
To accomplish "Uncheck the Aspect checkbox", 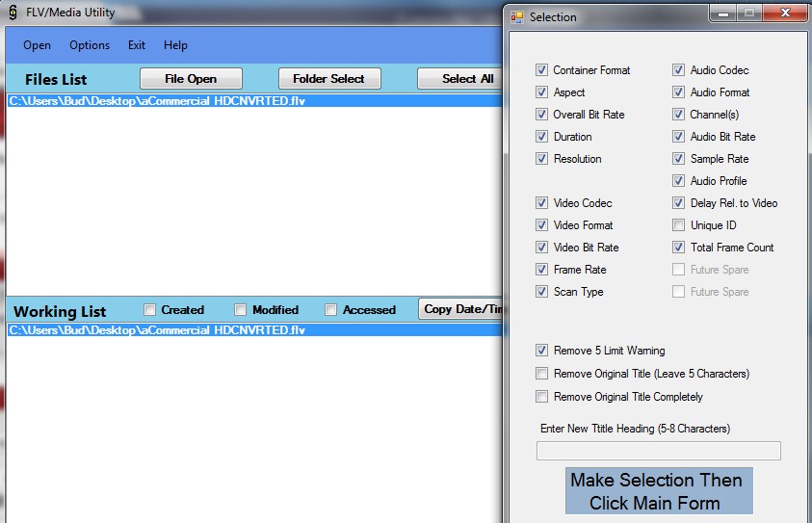I will point(541,92).
